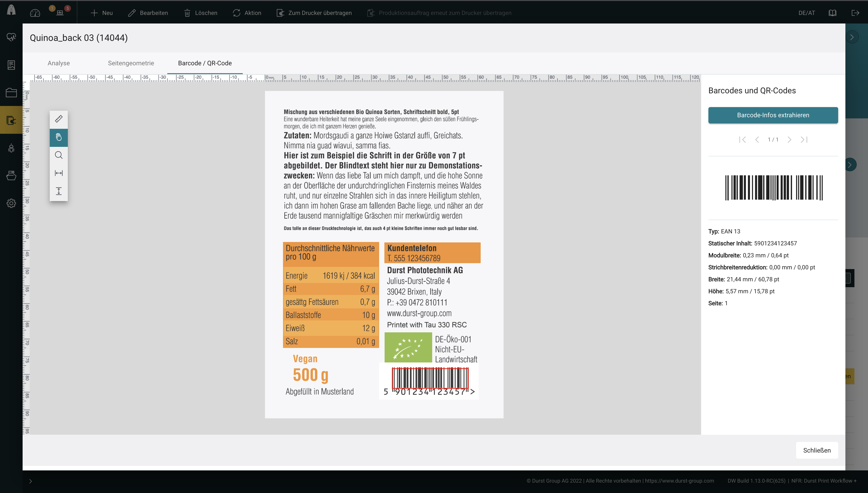Viewport: 868px width, 493px height.
Task: Open the folder sidebar icon
Action: click(x=11, y=92)
